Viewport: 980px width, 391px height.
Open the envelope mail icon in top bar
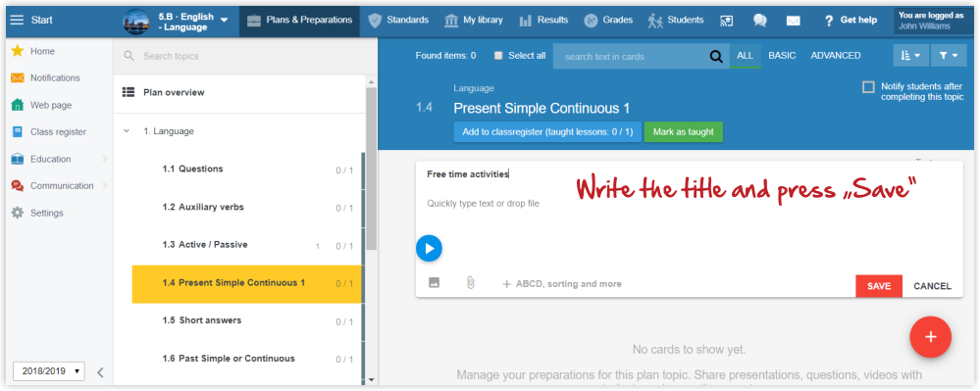(794, 21)
